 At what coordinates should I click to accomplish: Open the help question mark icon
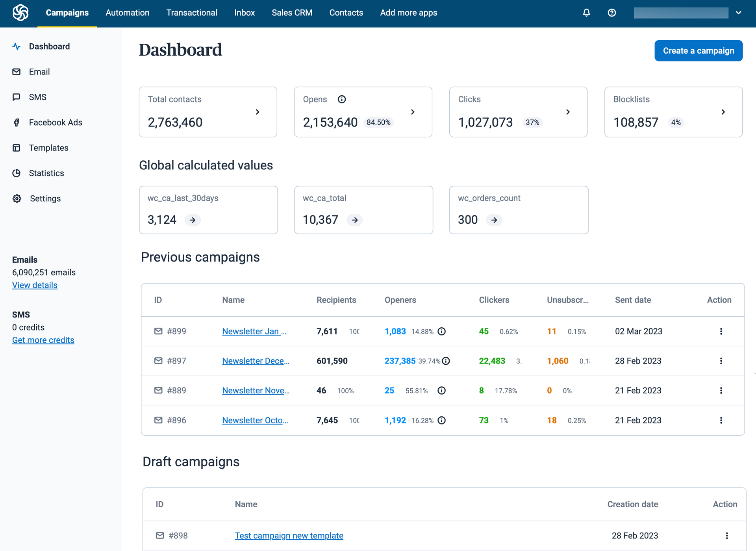611,13
